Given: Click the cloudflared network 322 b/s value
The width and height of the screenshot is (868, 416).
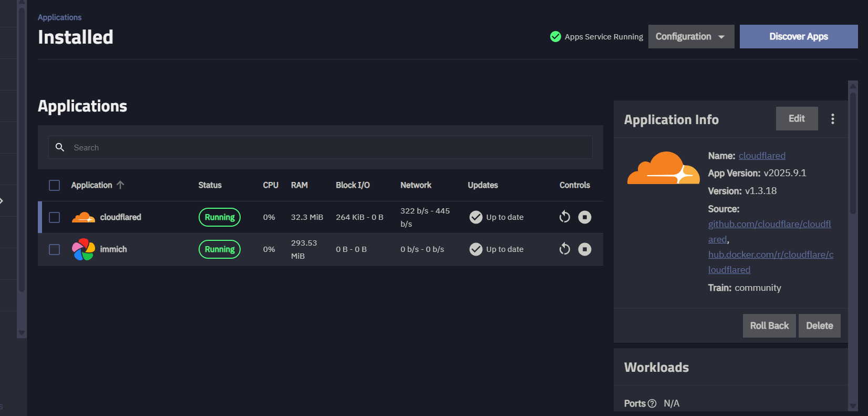Looking at the screenshot, I should click(425, 217).
